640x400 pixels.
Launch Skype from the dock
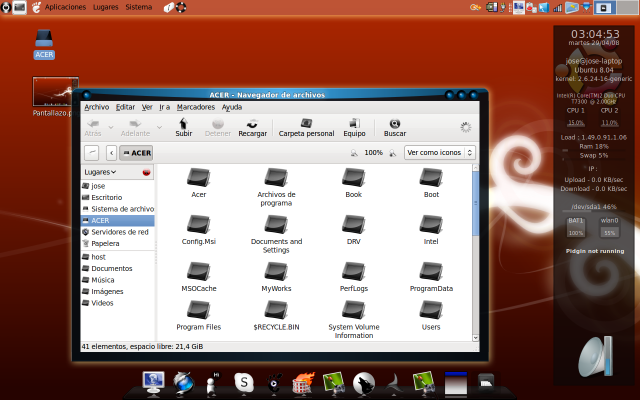click(x=244, y=383)
